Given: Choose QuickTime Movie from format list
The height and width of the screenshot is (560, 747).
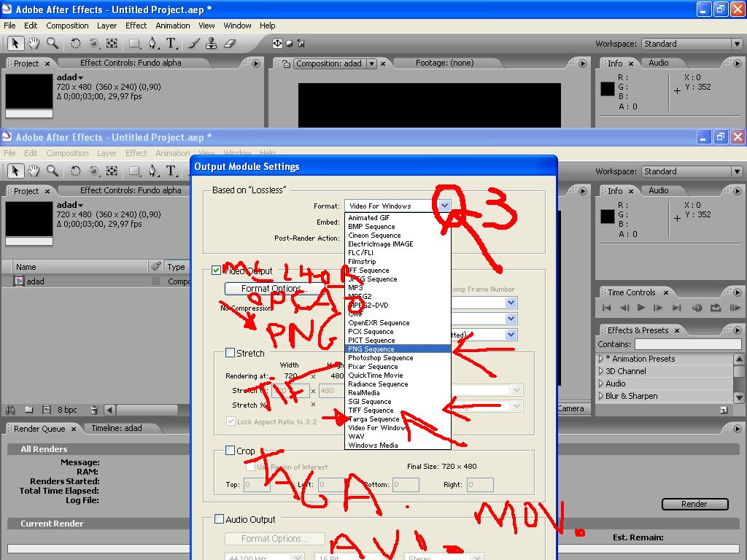Looking at the screenshot, I should (398, 376).
